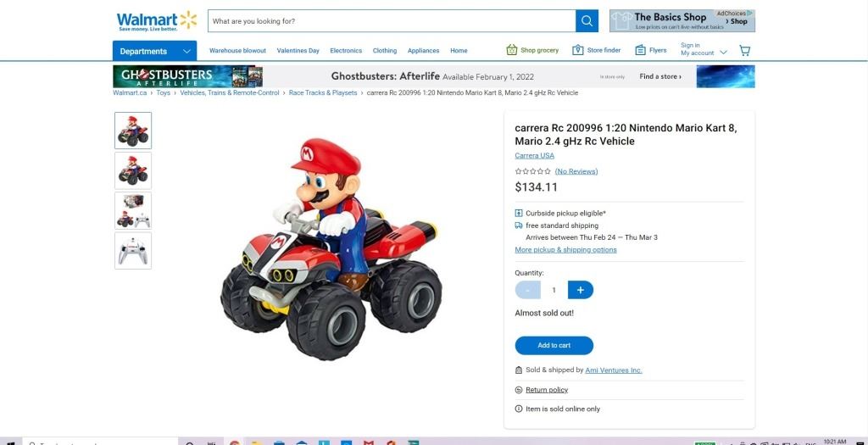Click the search magnifier button

coord(587,21)
